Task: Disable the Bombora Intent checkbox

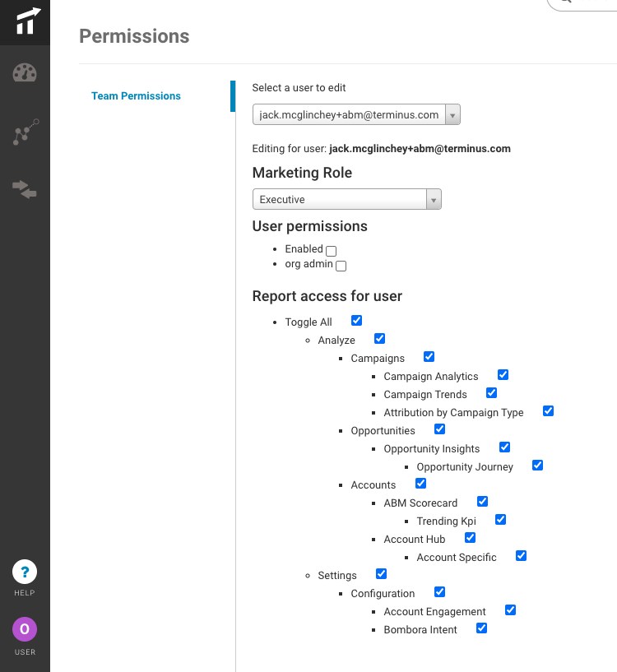Action: (481, 628)
